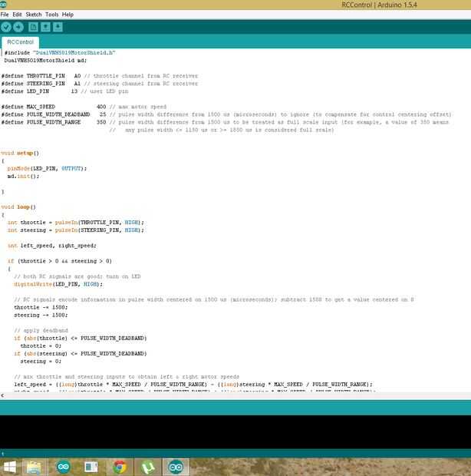The image size is (471, 476).
Task: Switch to first Arduino taskbar icon
Action: (63, 468)
